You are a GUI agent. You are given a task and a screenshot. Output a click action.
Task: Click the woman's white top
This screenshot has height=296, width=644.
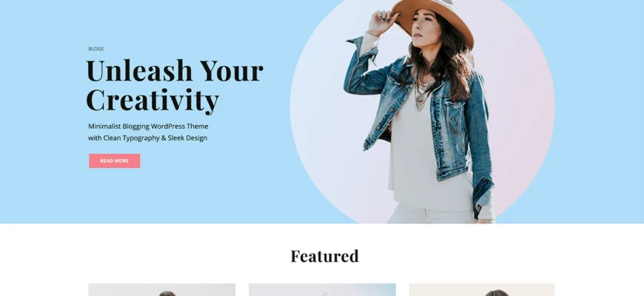pyautogui.click(x=427, y=164)
